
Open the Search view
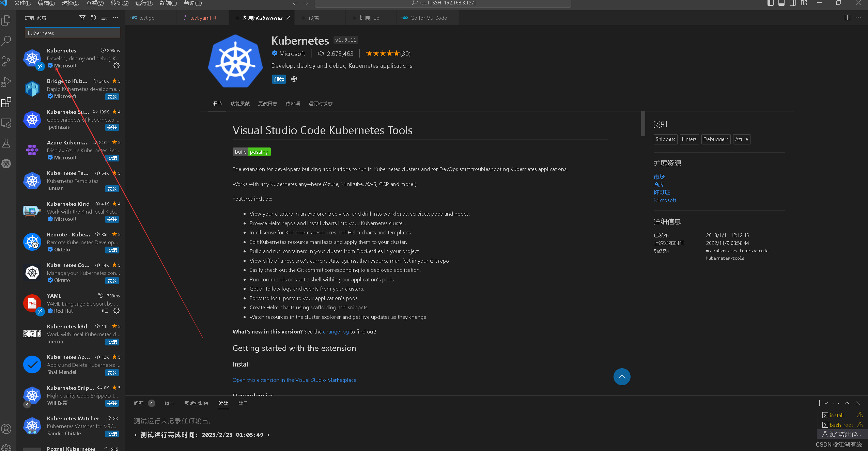[6, 41]
